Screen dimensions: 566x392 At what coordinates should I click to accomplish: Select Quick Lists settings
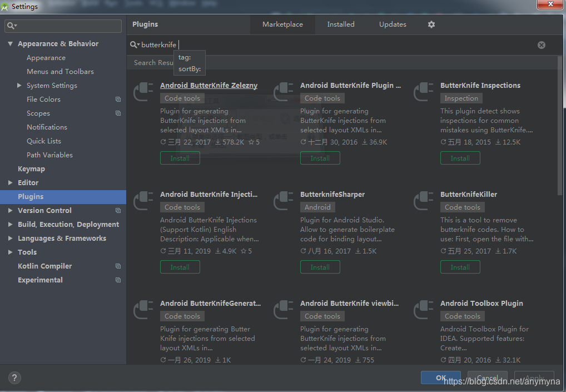click(44, 141)
